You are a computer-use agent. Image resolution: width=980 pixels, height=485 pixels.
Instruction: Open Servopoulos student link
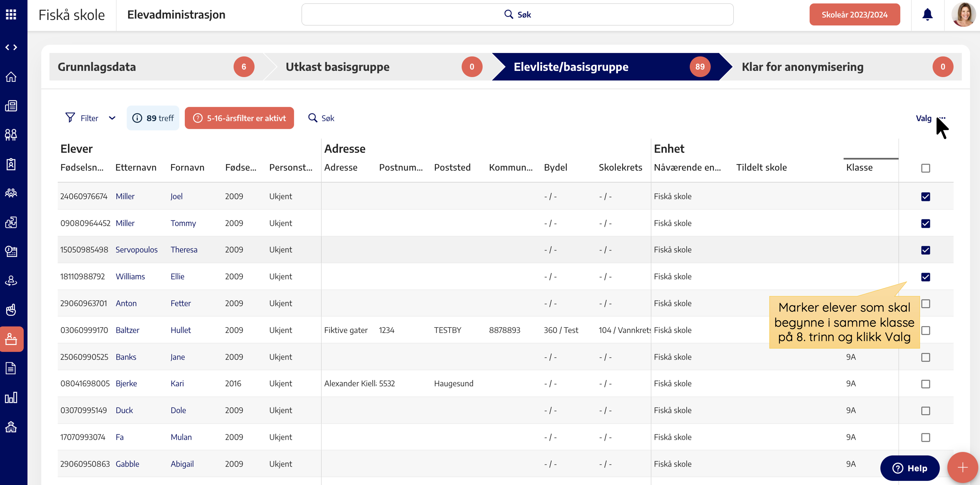coord(136,250)
